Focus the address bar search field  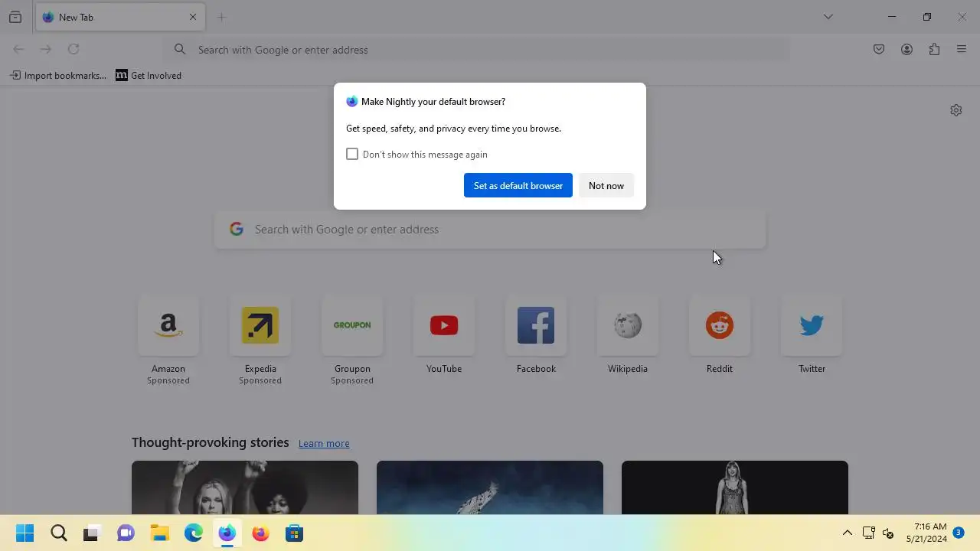(477, 49)
